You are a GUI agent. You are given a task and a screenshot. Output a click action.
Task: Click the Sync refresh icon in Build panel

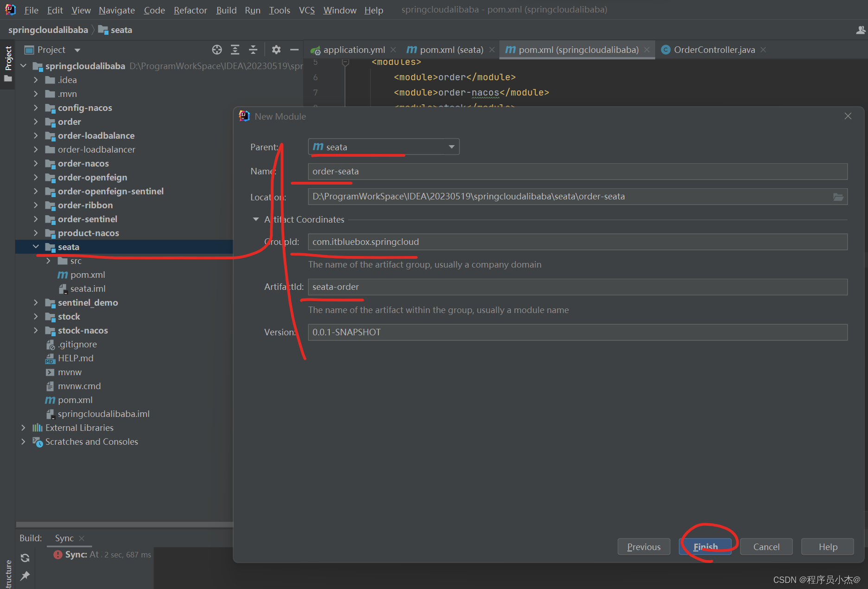click(x=25, y=558)
